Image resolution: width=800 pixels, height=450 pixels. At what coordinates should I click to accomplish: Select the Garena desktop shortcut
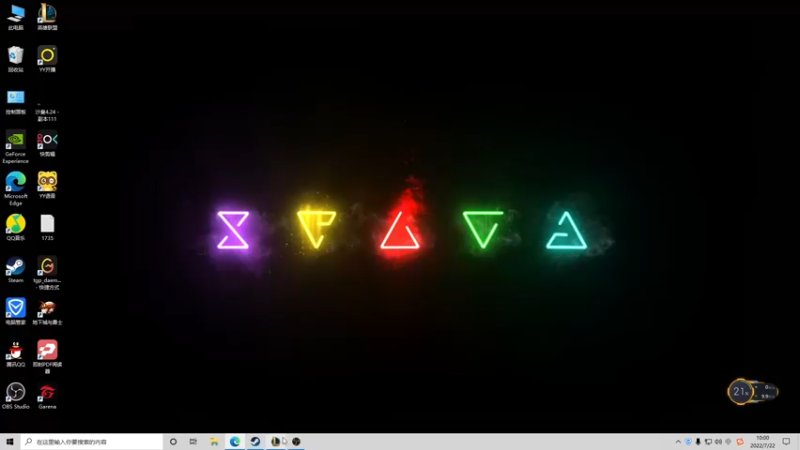[47, 396]
